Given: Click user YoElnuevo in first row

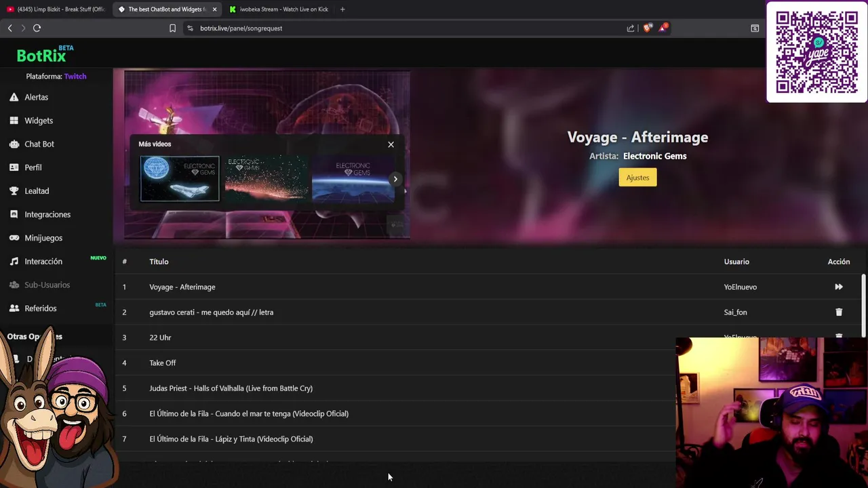Looking at the screenshot, I should click(740, 287).
